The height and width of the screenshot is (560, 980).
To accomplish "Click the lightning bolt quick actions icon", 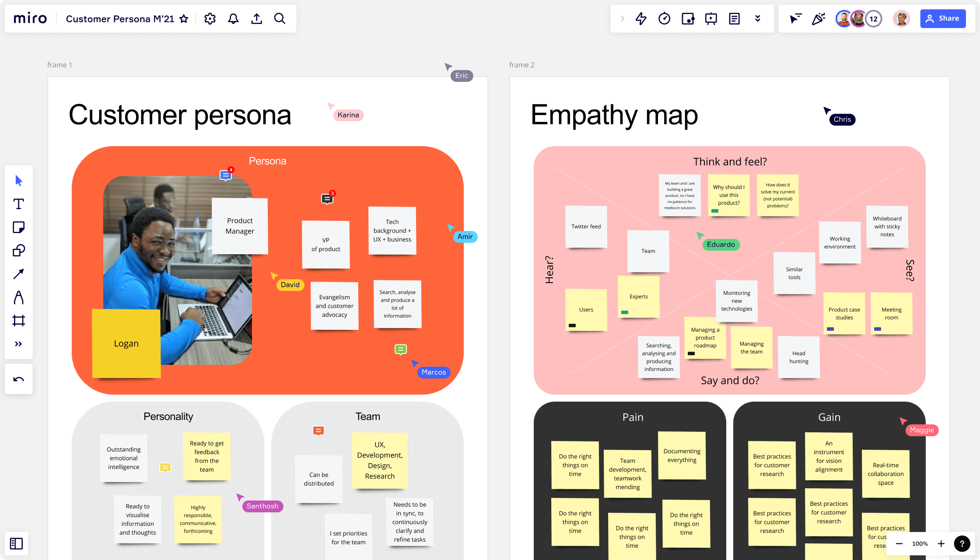I will coord(640,18).
